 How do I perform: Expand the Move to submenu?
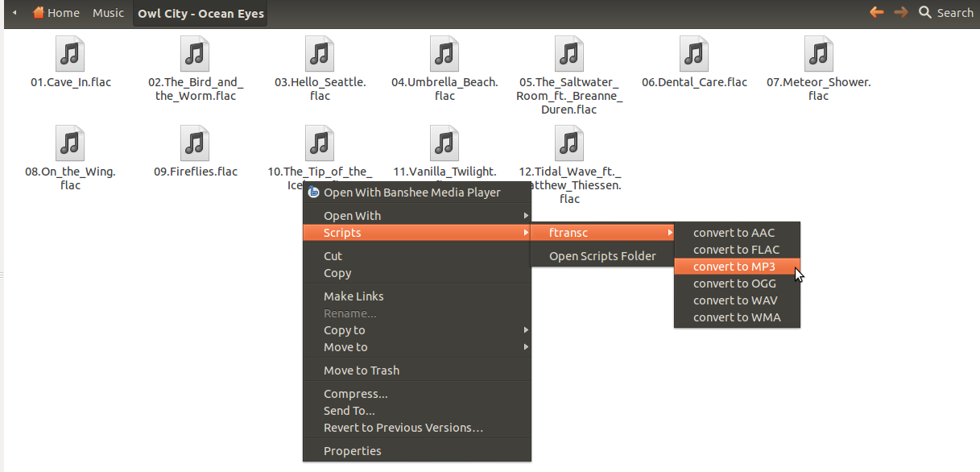tap(417, 347)
